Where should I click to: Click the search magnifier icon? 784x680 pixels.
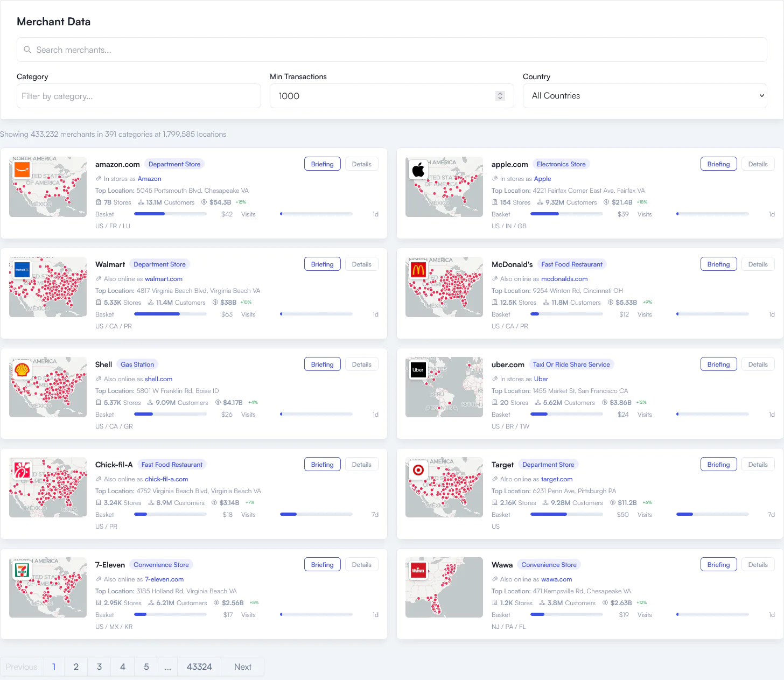(27, 50)
